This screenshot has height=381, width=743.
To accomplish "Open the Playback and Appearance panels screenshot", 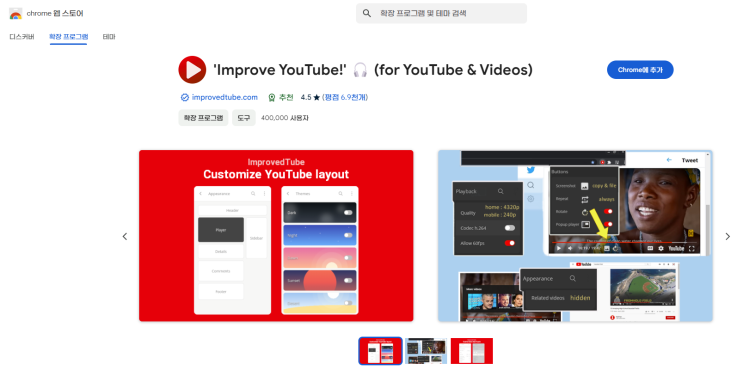I will pyautogui.click(x=575, y=236).
